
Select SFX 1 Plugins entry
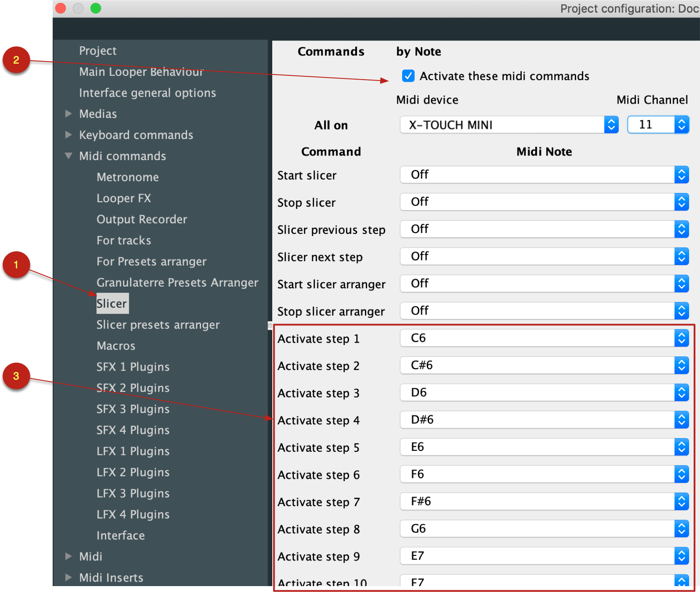133,367
